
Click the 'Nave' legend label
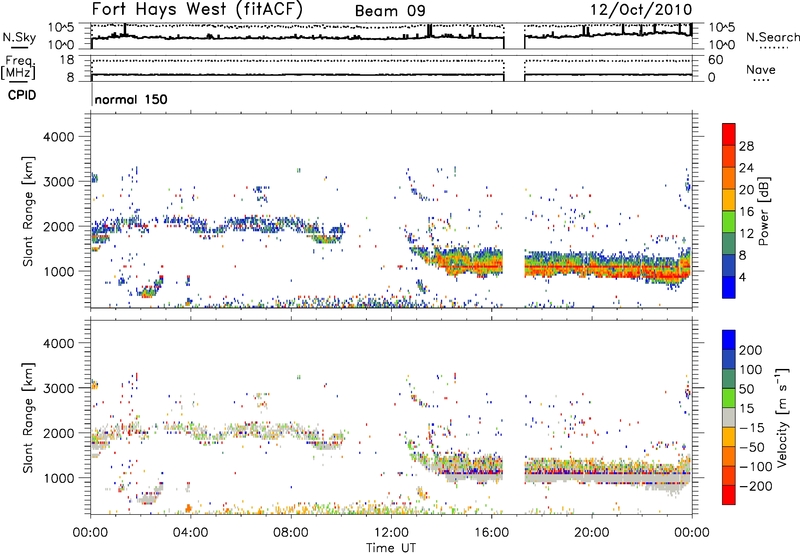[760, 69]
